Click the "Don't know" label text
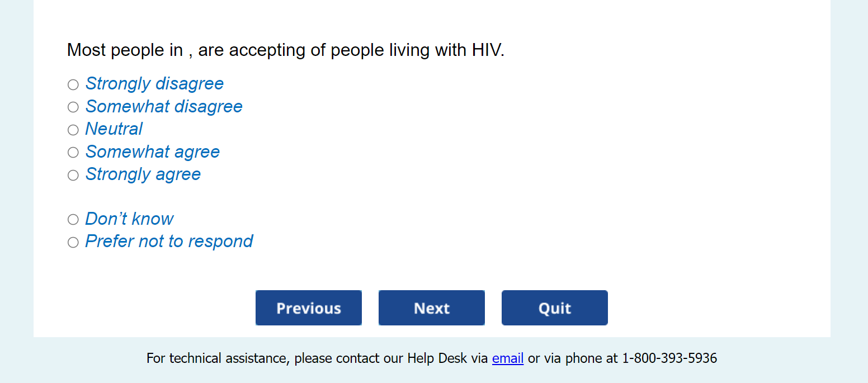 point(129,219)
